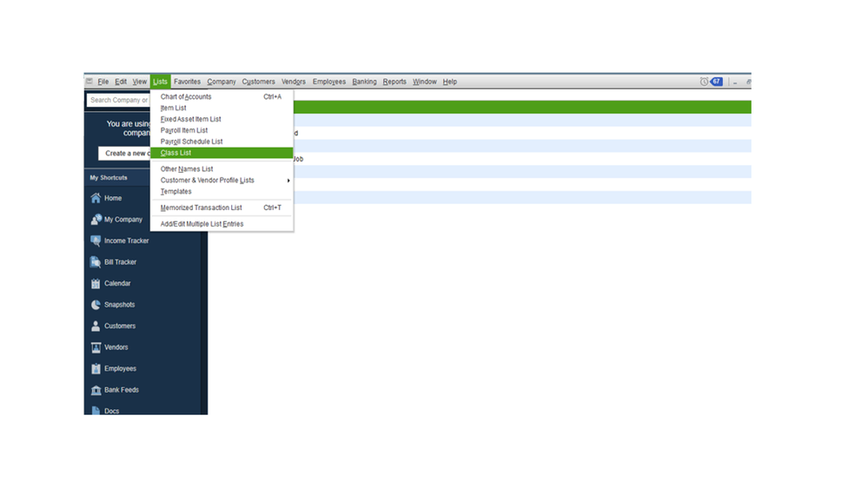This screenshot has width=868, height=488.
Task: Choose Payroll Item List
Action: pyautogui.click(x=222, y=130)
